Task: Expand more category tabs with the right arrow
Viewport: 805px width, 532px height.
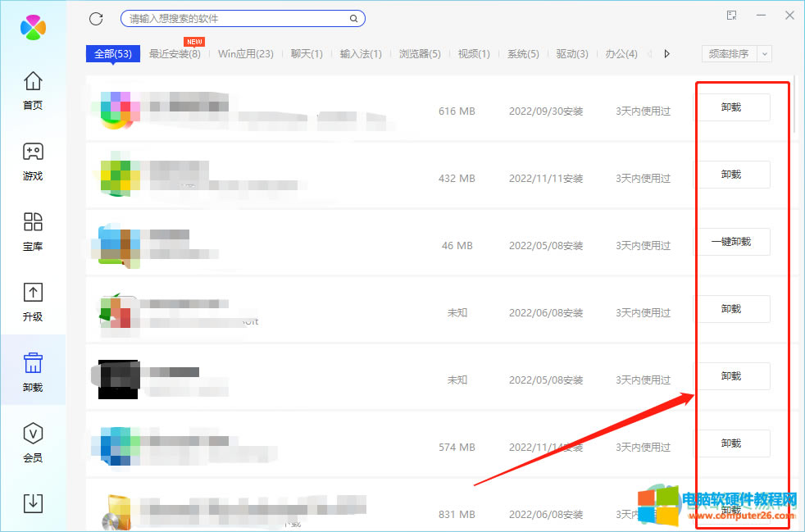Action: pos(666,53)
